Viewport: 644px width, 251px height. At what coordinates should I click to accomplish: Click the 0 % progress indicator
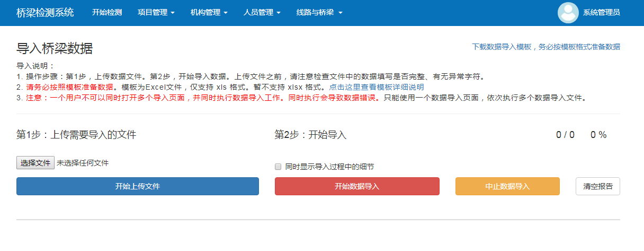pos(598,135)
